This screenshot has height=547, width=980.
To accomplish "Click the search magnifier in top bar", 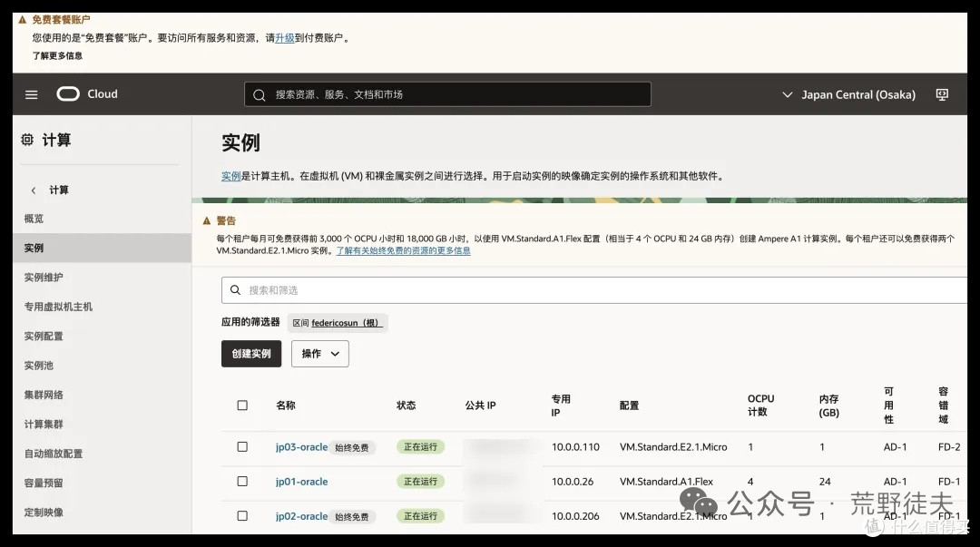I will (259, 95).
